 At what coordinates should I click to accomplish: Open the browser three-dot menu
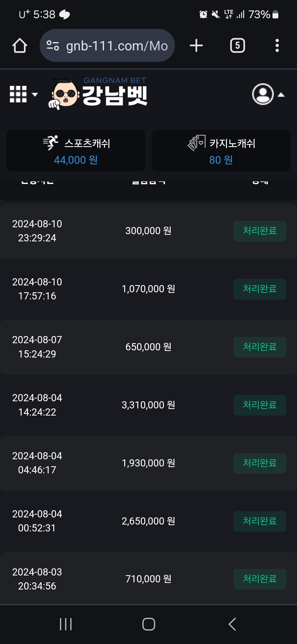[277, 46]
